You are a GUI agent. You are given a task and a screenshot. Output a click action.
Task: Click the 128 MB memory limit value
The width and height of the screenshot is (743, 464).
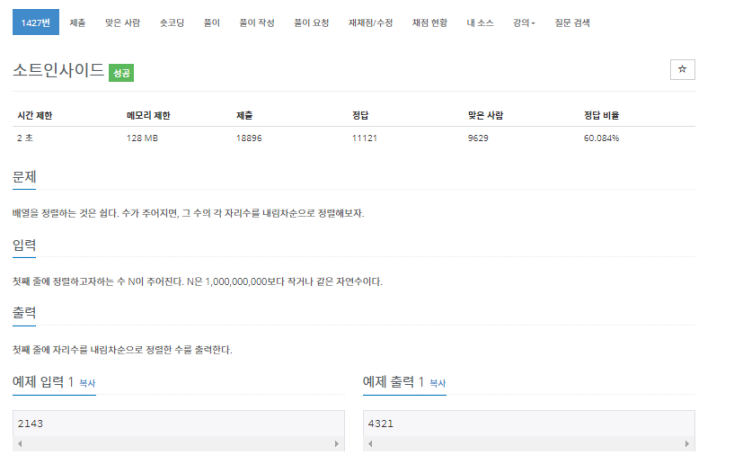(x=142, y=138)
